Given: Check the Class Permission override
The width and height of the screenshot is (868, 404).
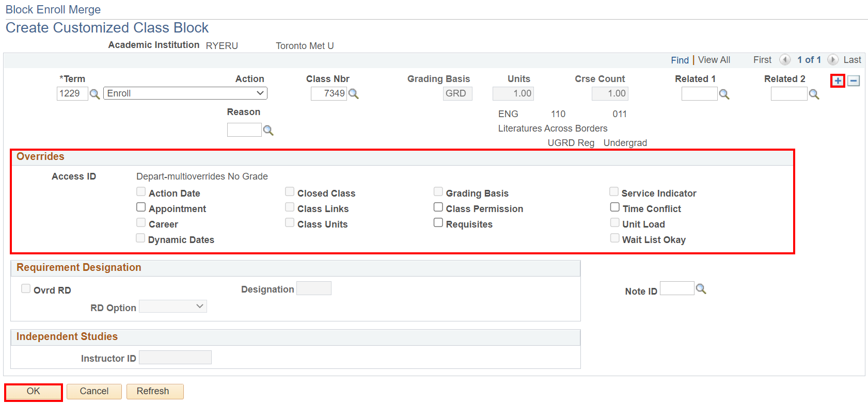Looking at the screenshot, I should [438, 207].
